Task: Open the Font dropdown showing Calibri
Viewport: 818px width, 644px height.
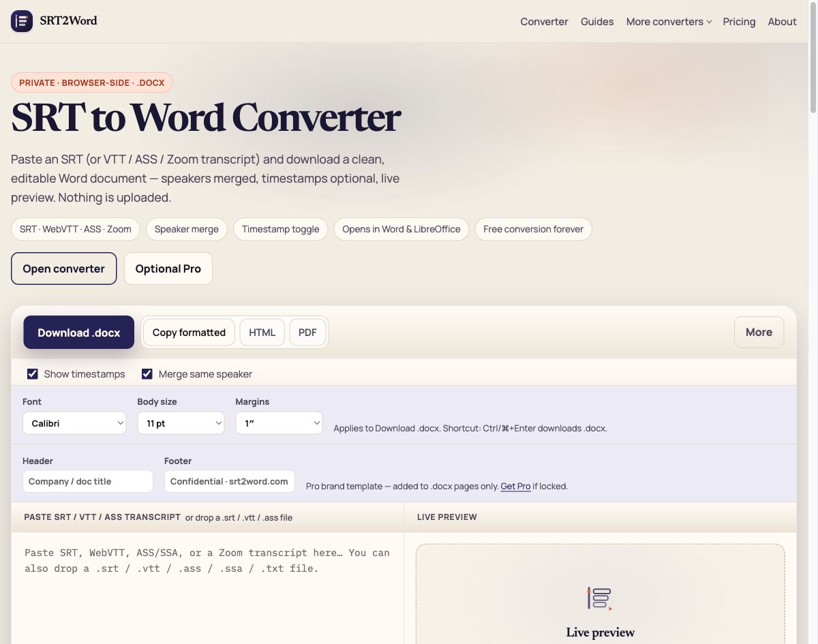Action: 74,423
